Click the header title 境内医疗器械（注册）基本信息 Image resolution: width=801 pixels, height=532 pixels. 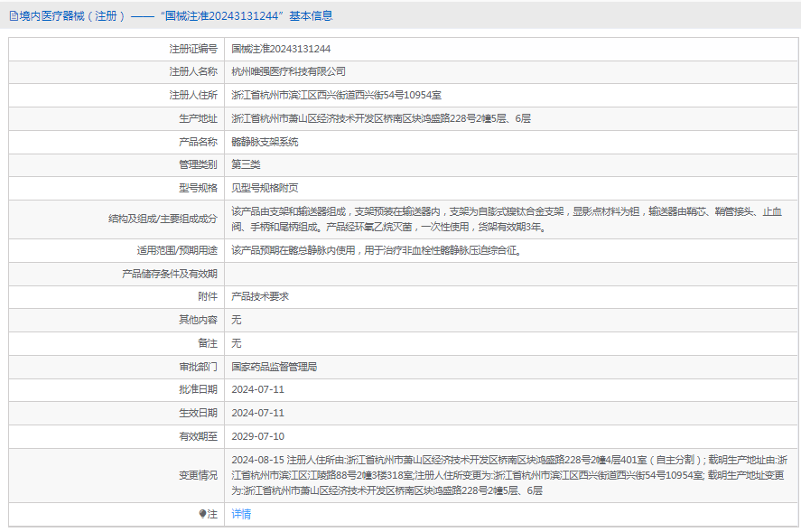[x=176, y=16]
